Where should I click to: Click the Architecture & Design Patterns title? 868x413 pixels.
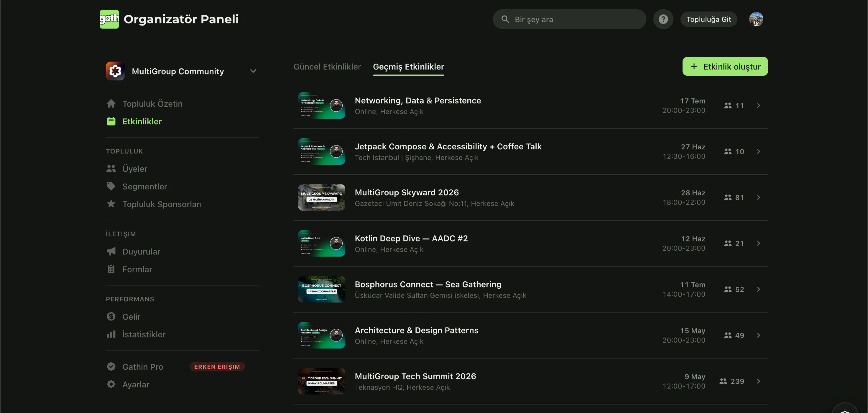417,330
